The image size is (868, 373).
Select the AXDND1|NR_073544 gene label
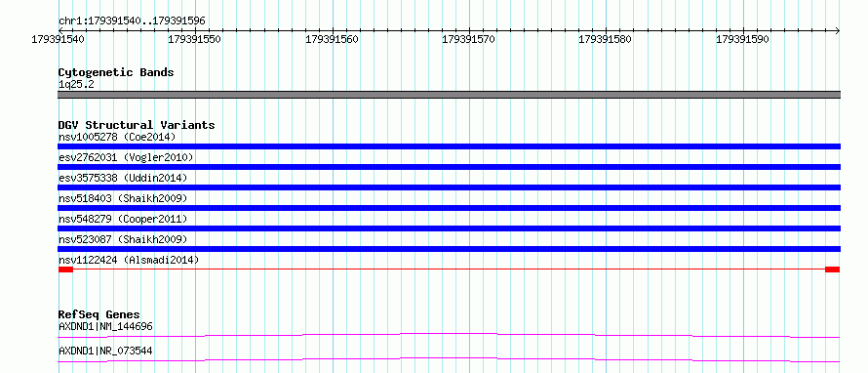[105, 351]
